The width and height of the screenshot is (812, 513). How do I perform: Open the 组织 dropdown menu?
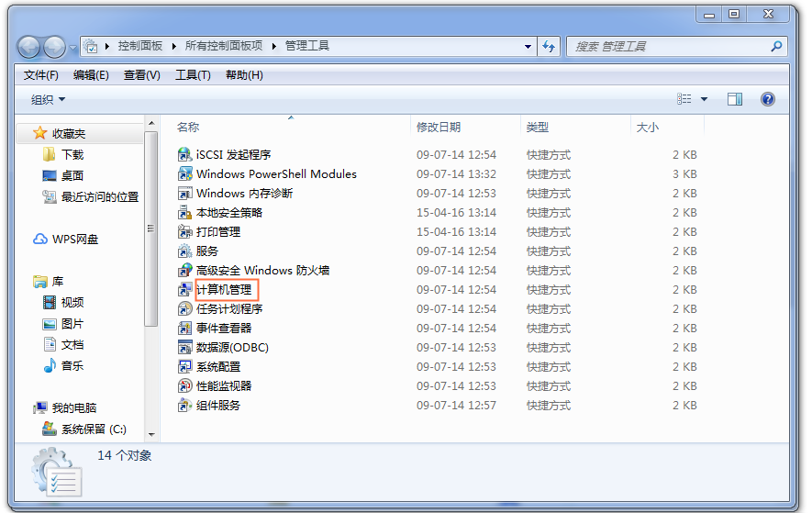[x=48, y=99]
